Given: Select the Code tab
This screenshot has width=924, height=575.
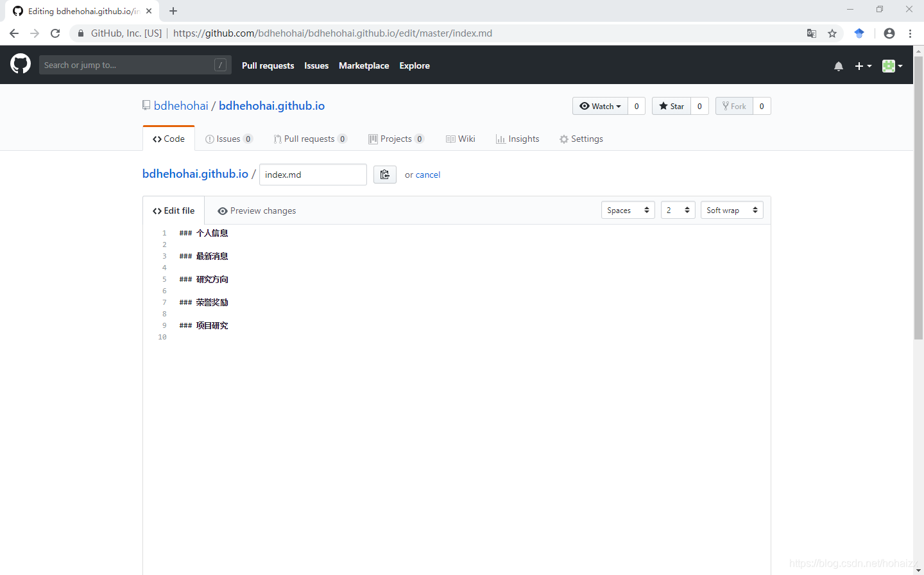Looking at the screenshot, I should (169, 139).
